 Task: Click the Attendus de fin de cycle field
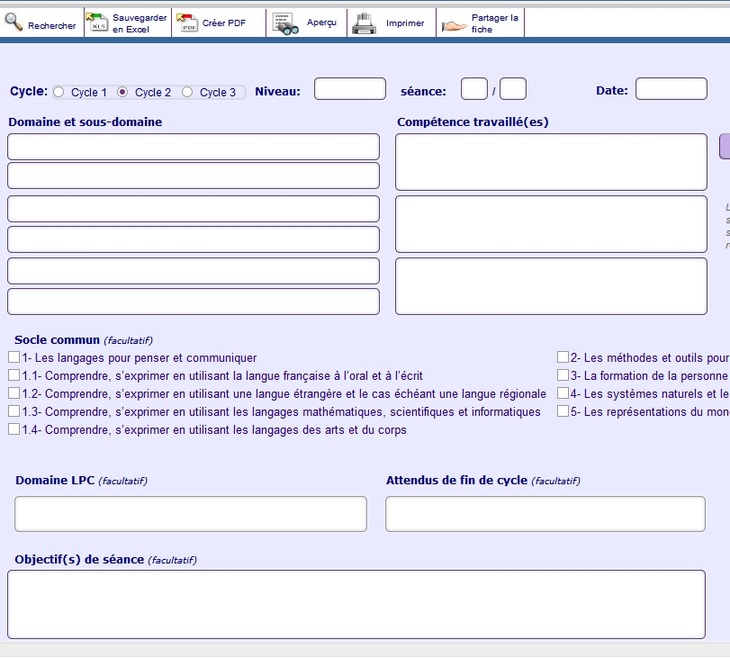click(545, 514)
